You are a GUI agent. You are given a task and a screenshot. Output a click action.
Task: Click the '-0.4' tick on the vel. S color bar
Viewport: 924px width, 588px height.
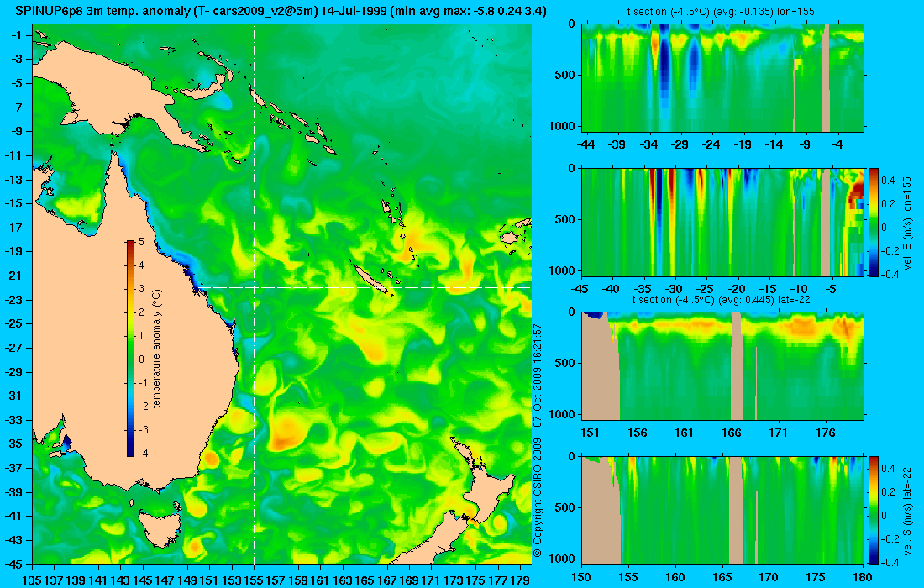point(890,562)
